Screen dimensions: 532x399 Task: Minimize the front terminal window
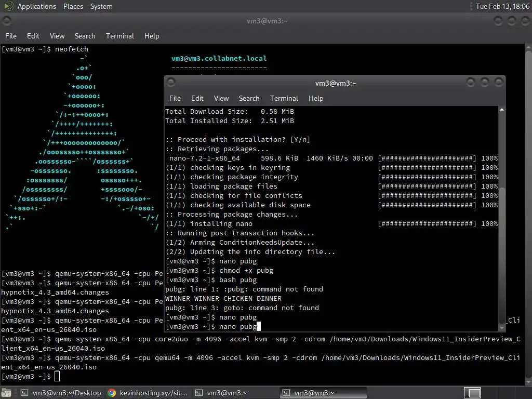coord(471,82)
